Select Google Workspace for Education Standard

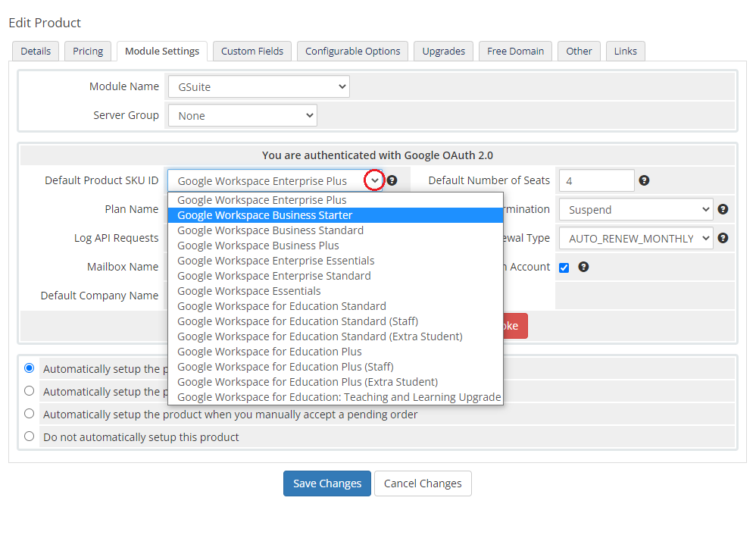tap(335, 306)
